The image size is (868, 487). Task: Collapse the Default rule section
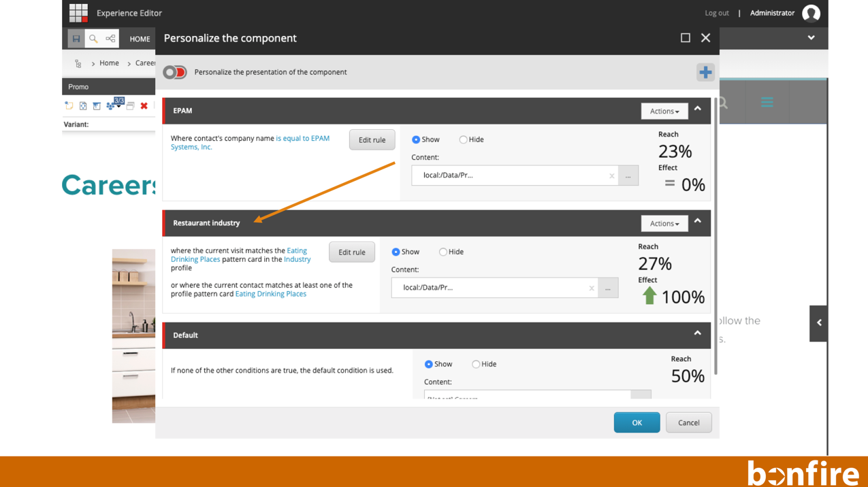[x=698, y=333]
